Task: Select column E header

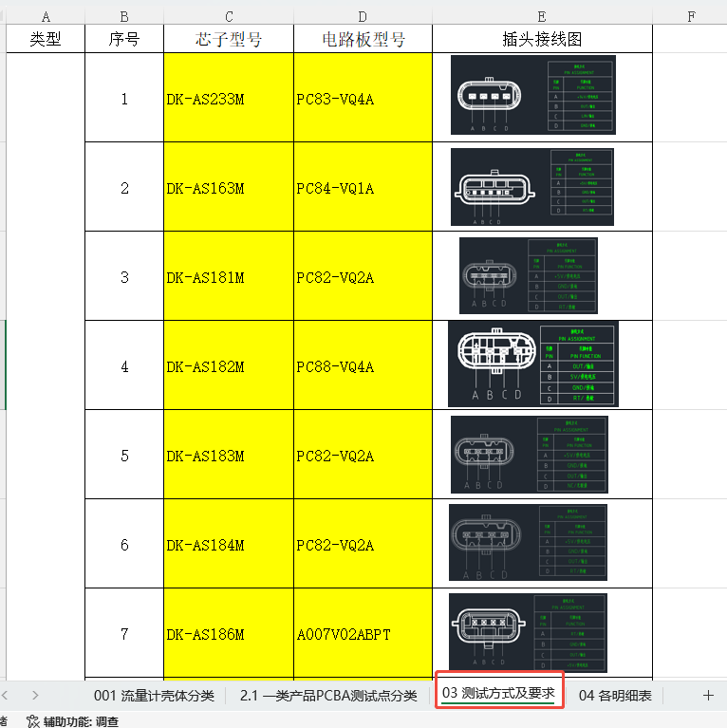Action: 542,16
